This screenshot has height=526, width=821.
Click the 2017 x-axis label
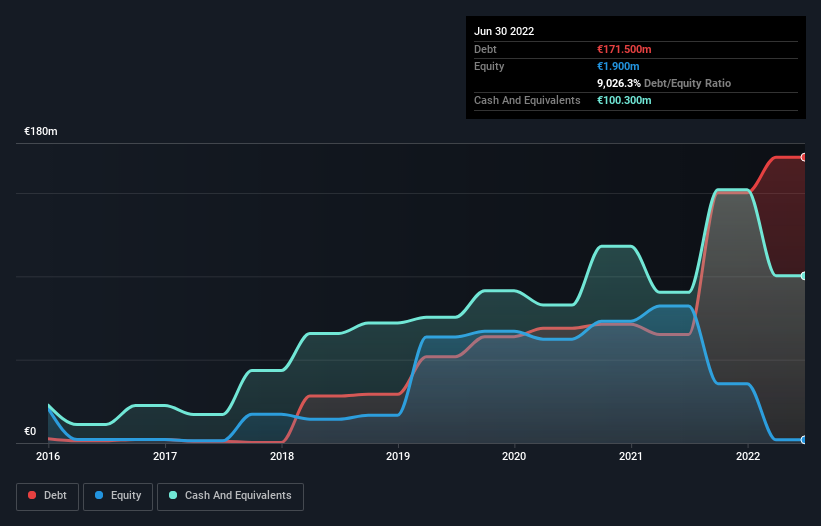(165, 456)
